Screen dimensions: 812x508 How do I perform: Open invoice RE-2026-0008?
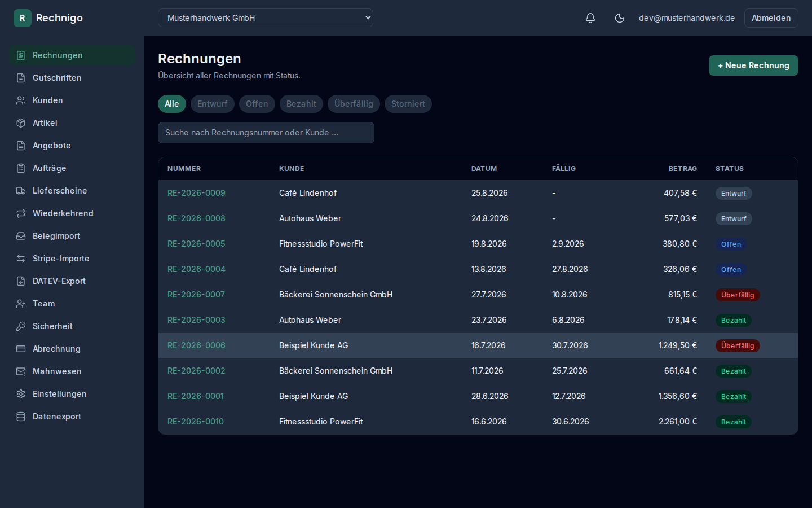[196, 218]
